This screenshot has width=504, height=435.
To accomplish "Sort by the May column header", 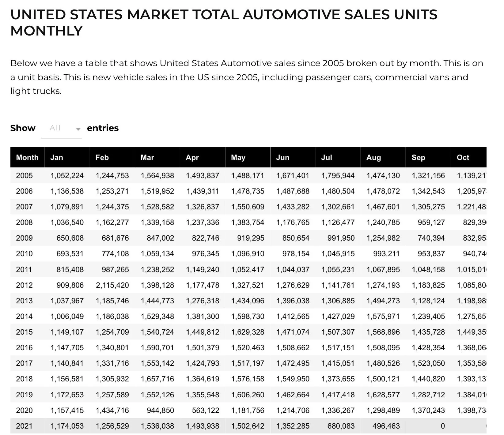I will (248, 157).
